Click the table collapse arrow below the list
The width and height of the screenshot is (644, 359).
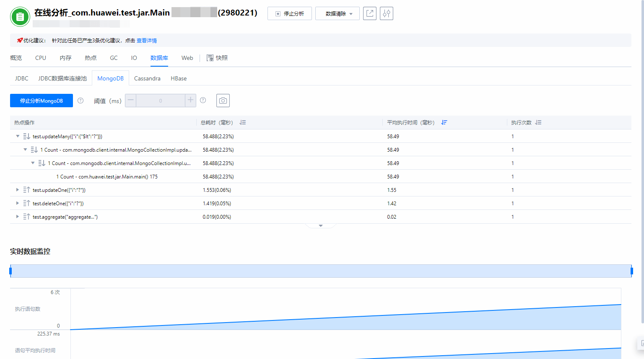(321, 226)
